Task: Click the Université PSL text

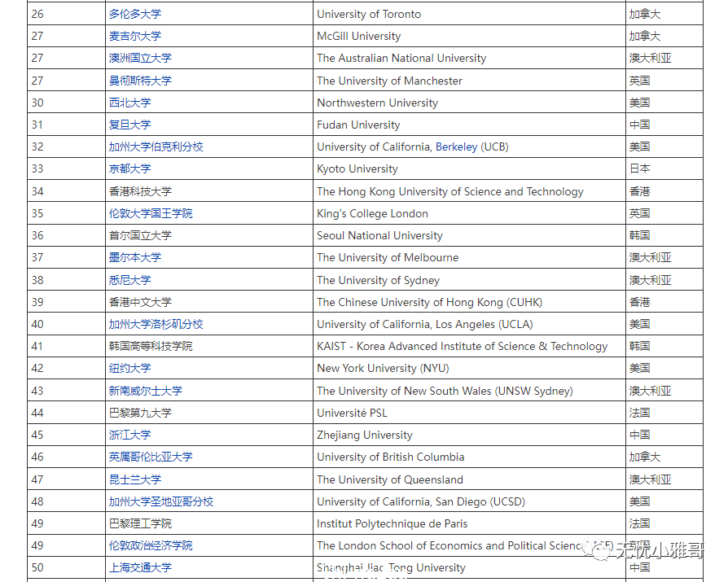Action: (x=352, y=413)
